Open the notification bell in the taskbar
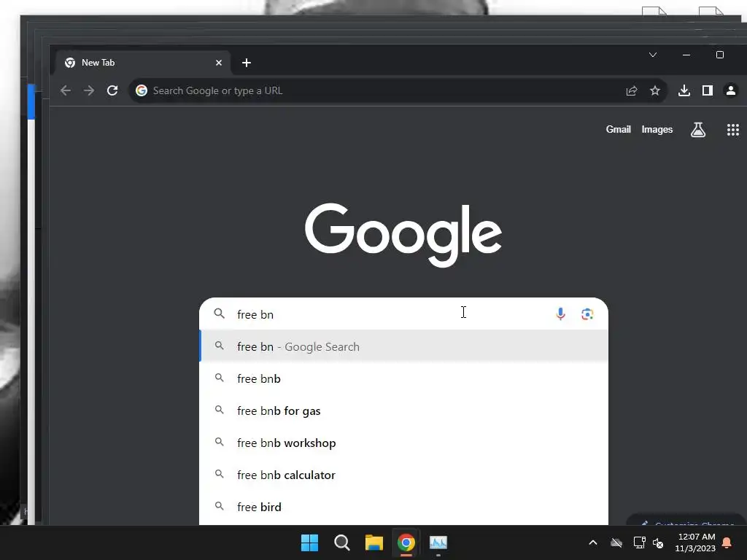 727,542
